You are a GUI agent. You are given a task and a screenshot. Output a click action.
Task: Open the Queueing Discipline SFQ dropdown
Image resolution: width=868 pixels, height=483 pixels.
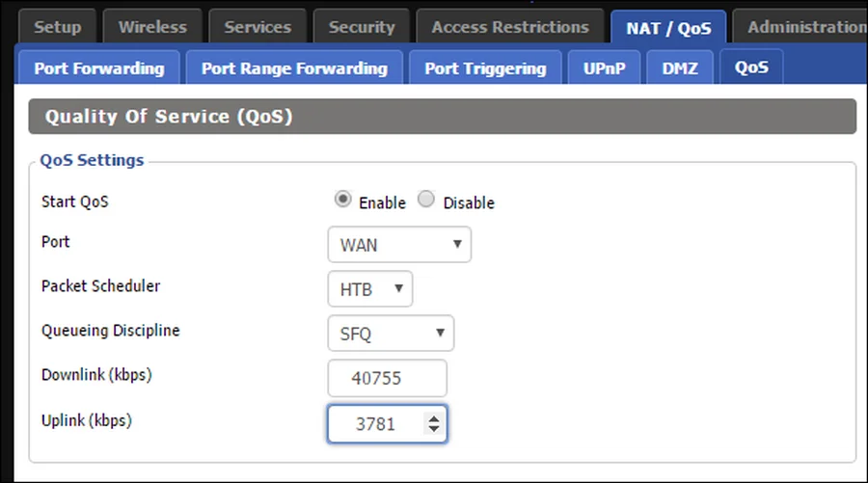[x=391, y=334]
